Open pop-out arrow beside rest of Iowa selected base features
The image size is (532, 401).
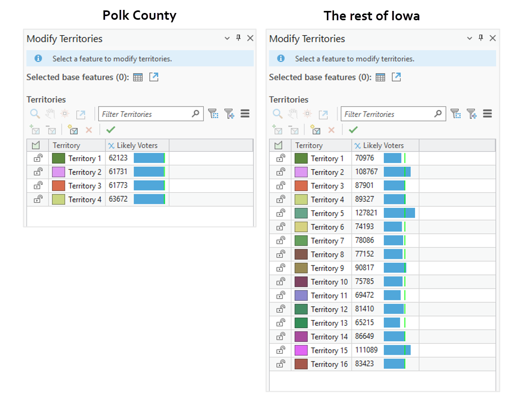pos(396,77)
